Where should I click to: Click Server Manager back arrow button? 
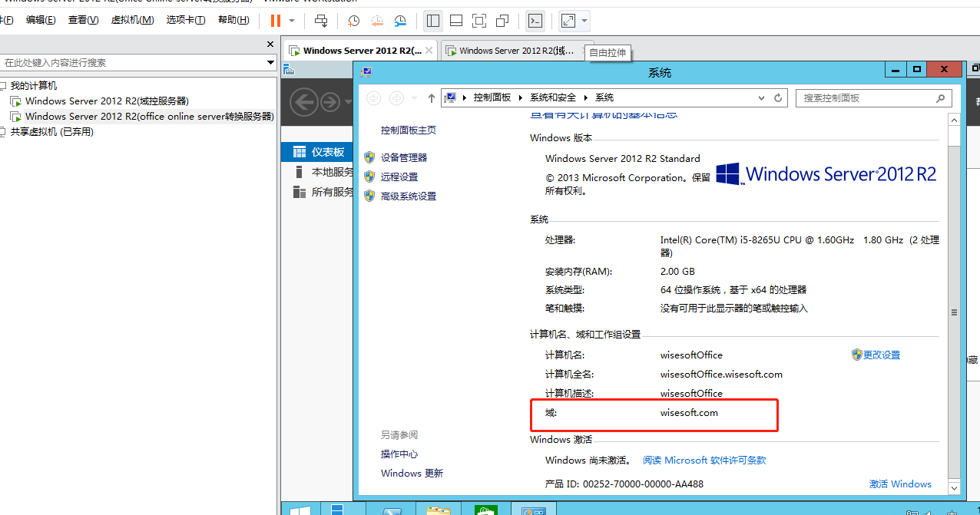(x=305, y=101)
